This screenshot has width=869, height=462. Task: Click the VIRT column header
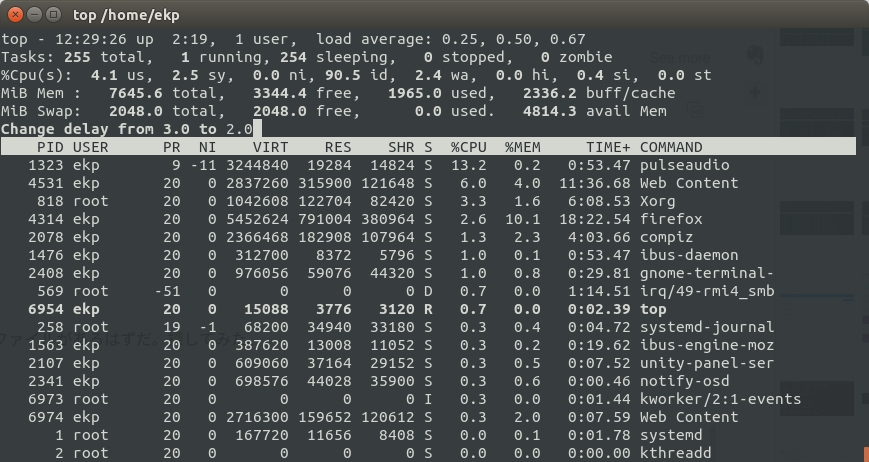[x=270, y=147]
